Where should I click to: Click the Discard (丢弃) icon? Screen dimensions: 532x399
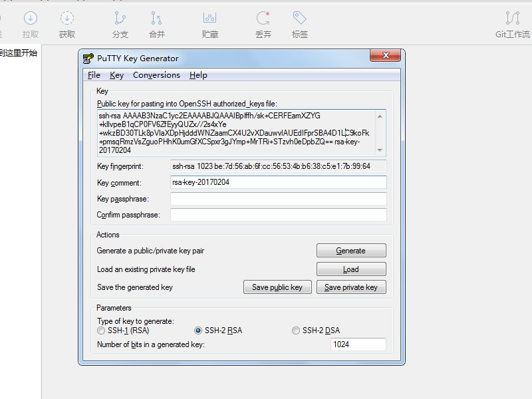tap(263, 19)
